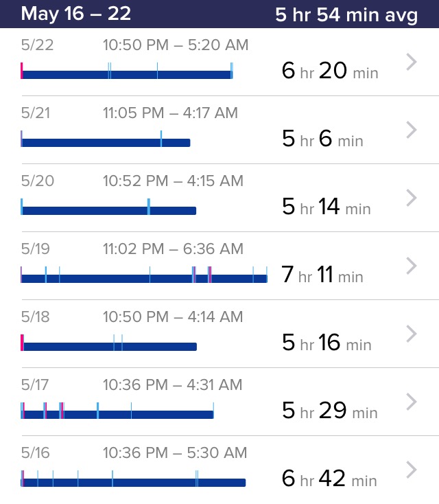Open the 5/22 sleep log chevron
This screenshot has width=439, height=504.
[412, 62]
